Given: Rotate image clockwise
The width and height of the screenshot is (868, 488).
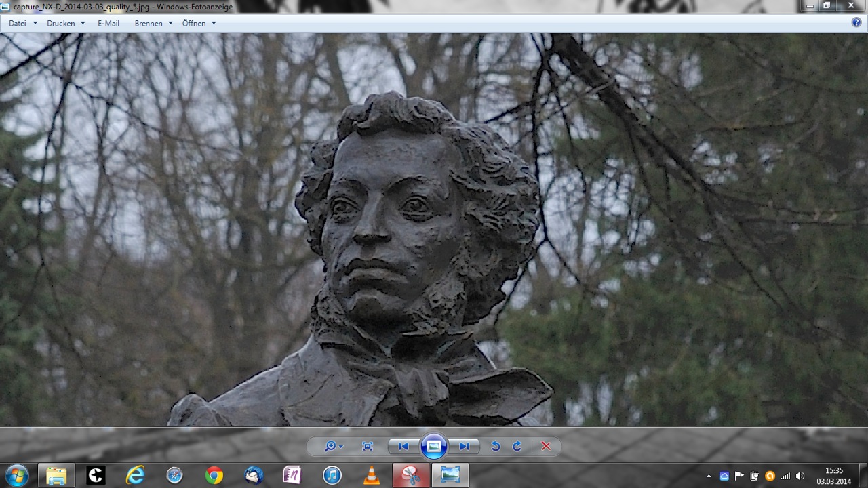Looking at the screenshot, I should click(x=517, y=446).
